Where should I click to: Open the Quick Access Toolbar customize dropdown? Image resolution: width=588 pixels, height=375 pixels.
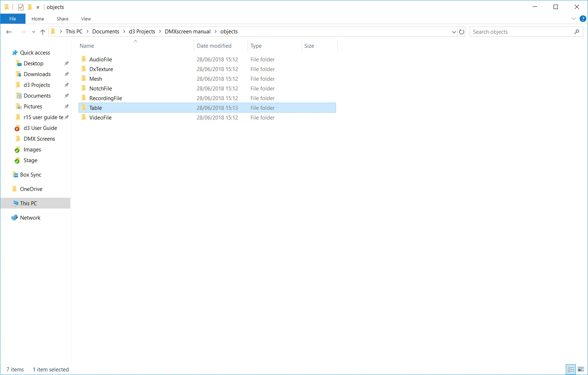coord(37,7)
